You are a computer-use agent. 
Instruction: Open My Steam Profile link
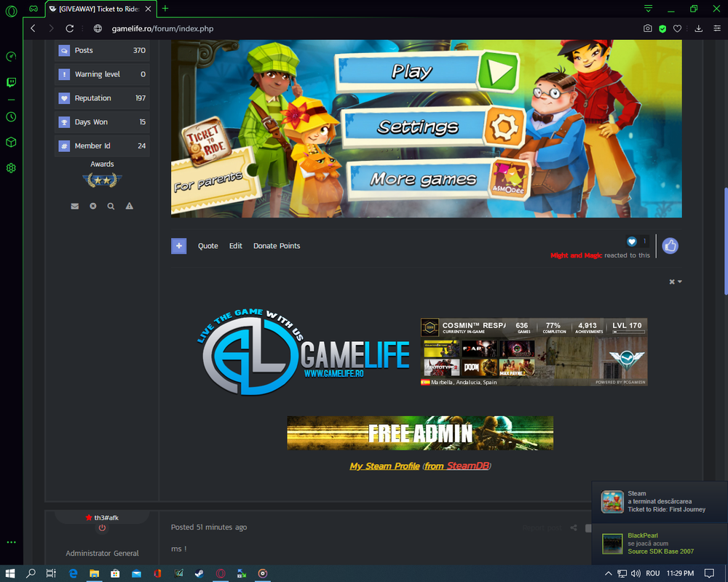384,466
